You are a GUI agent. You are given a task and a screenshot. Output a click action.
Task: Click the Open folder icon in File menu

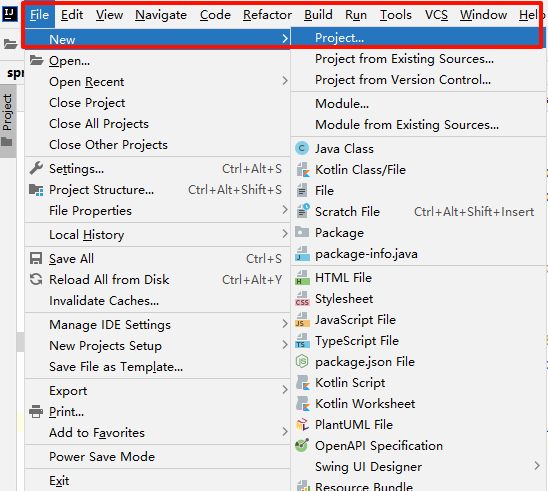pos(36,60)
